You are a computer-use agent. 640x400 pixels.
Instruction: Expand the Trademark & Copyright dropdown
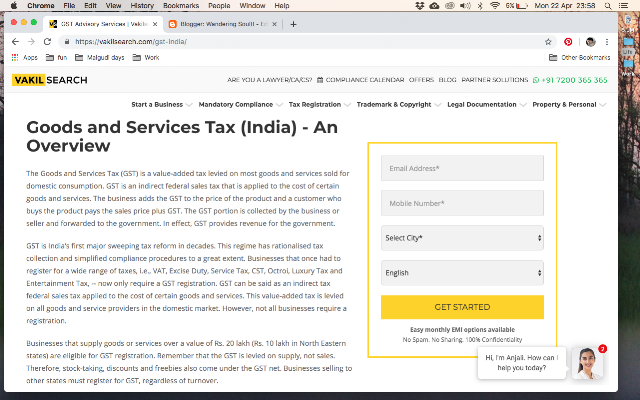pyautogui.click(x=398, y=104)
